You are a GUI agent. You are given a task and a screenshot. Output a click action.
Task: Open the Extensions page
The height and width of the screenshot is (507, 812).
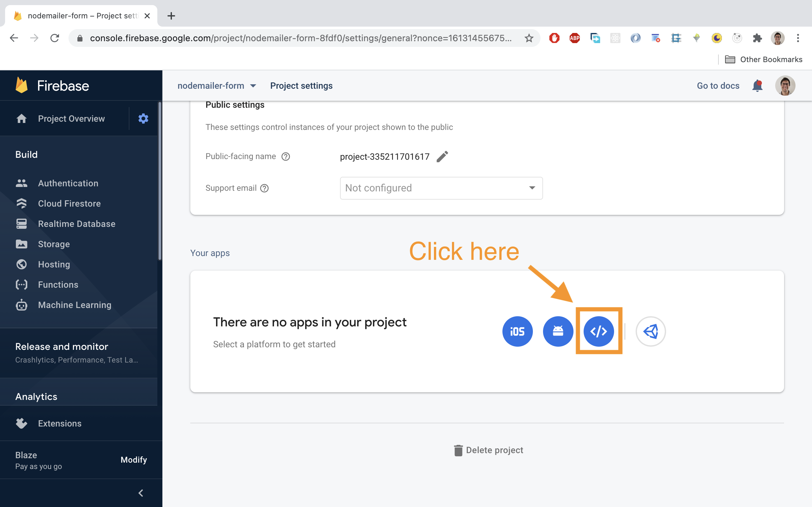[x=60, y=423]
